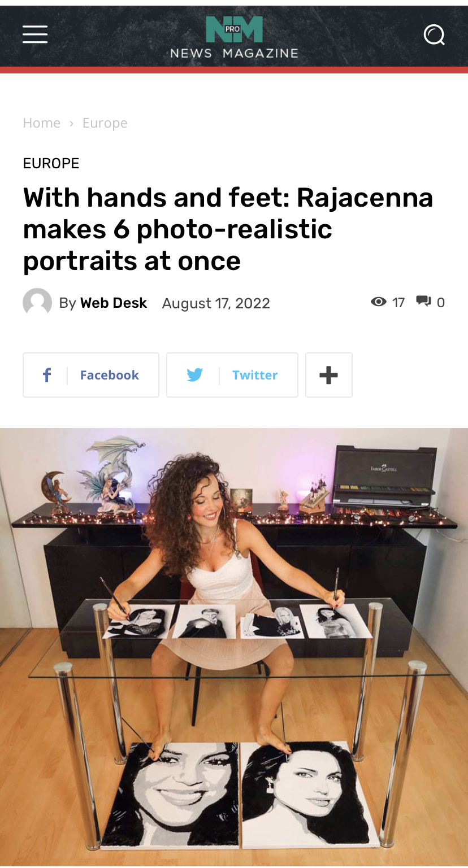The height and width of the screenshot is (868, 468).
Task: Click the comments speech bubble icon
Action: click(424, 302)
